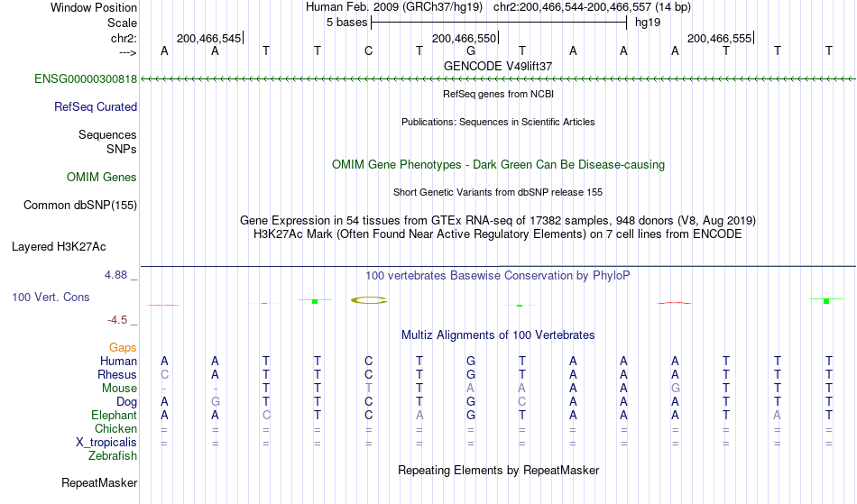Click the ---> sequence direction arrow
857x504 pixels.
tap(128, 52)
